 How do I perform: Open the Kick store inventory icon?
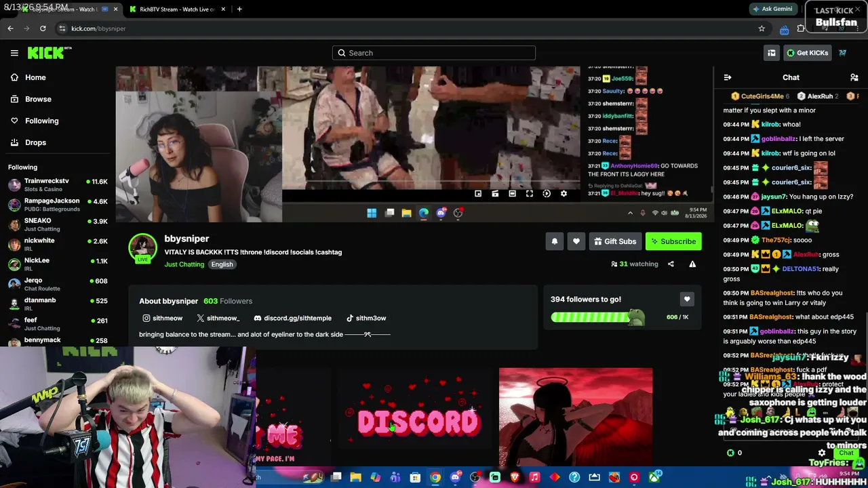[x=771, y=53]
